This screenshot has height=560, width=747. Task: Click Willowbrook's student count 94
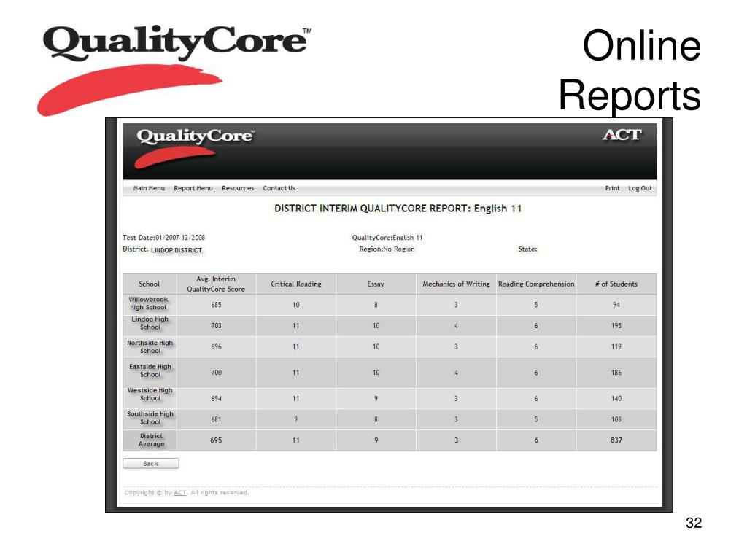[616, 305]
